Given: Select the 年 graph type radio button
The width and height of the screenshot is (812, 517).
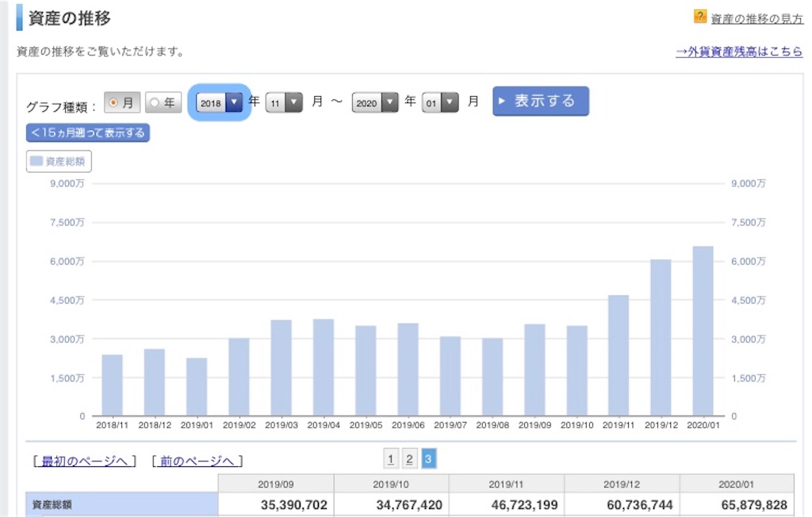Looking at the screenshot, I should 163,102.
